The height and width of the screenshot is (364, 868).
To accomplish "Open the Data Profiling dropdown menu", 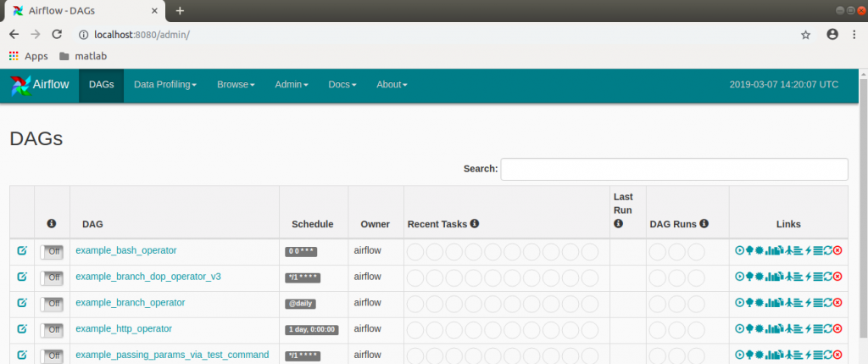I will 165,85.
